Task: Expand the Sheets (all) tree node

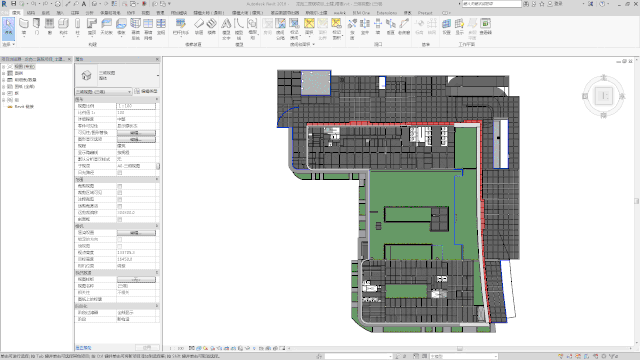Action: 4,87
